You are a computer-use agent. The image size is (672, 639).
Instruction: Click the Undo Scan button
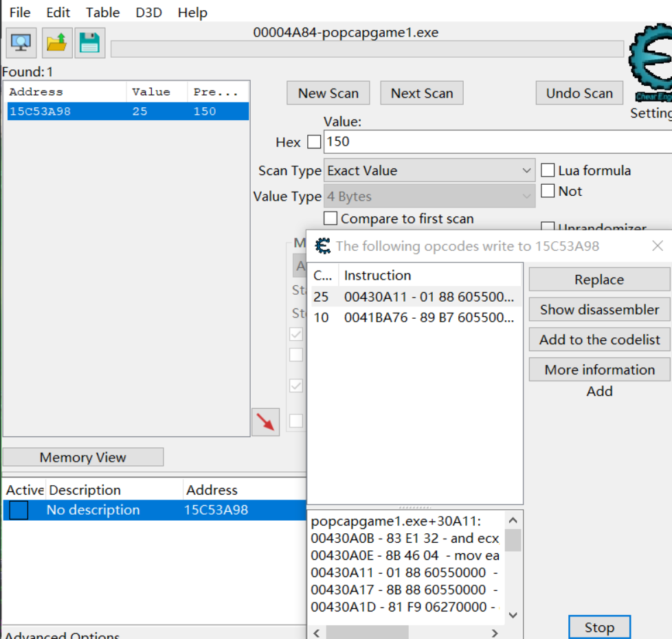(579, 93)
